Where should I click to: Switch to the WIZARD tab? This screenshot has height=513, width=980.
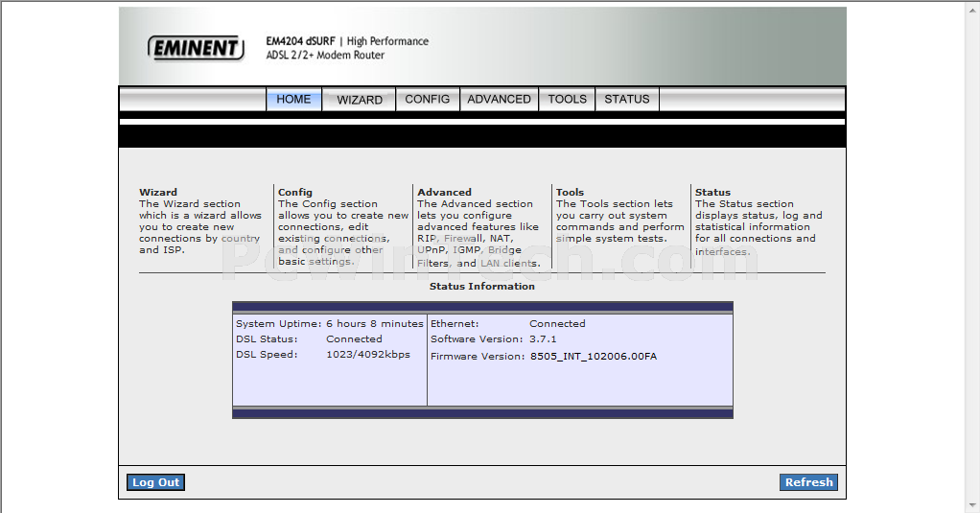click(x=360, y=100)
